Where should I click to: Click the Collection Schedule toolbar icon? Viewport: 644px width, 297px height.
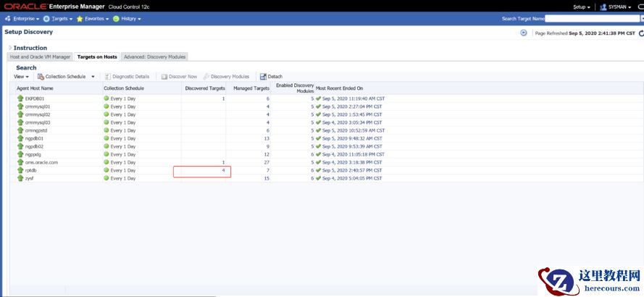click(x=41, y=77)
